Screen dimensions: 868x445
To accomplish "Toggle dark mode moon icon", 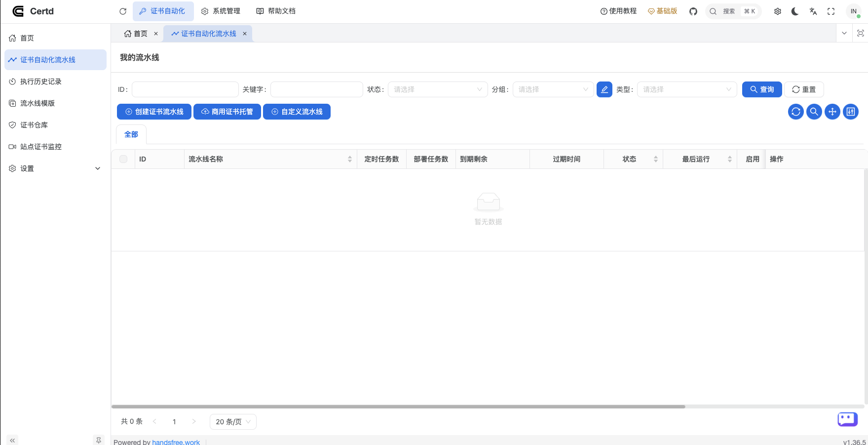I will click(795, 11).
